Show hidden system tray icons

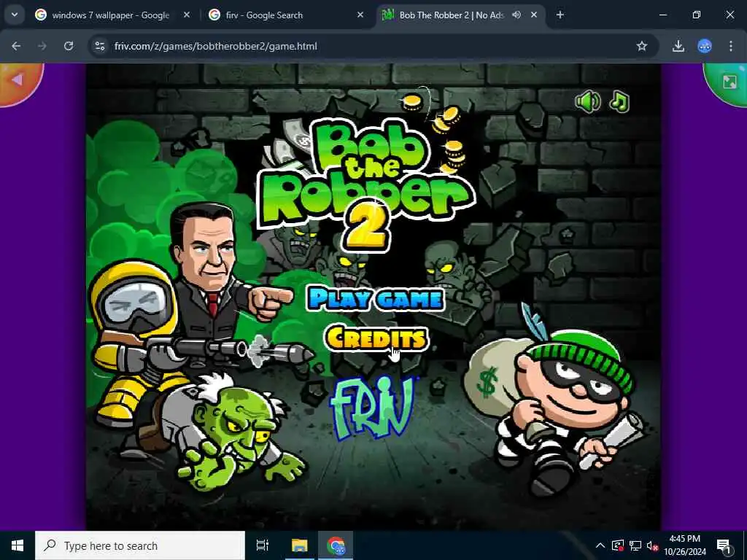pos(600,545)
